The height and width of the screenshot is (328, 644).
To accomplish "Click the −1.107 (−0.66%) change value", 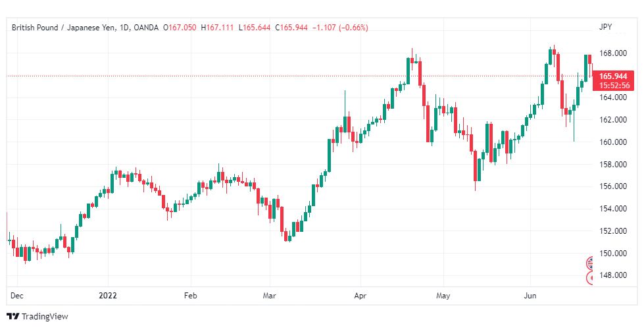I will (341, 27).
